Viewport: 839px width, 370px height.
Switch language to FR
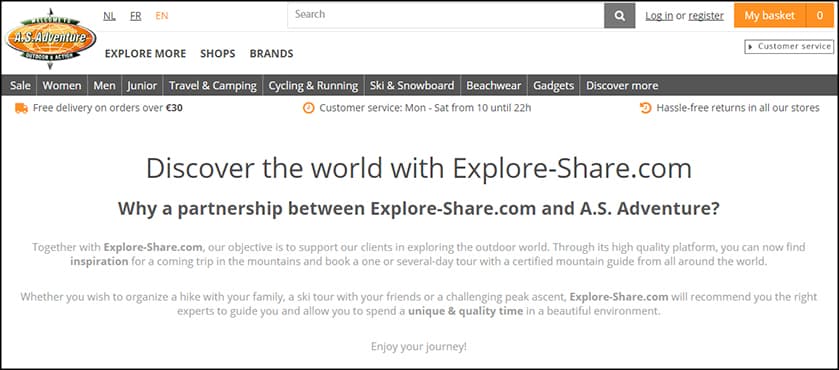point(135,16)
